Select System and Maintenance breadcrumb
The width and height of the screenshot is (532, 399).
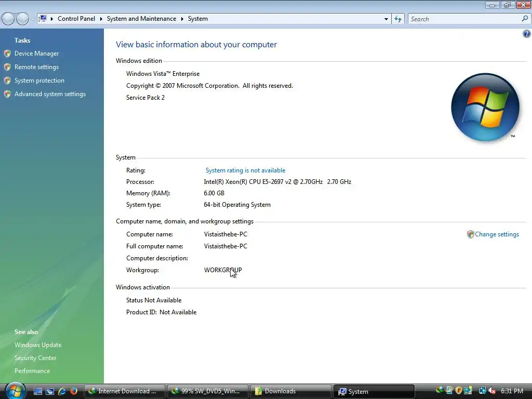141,19
